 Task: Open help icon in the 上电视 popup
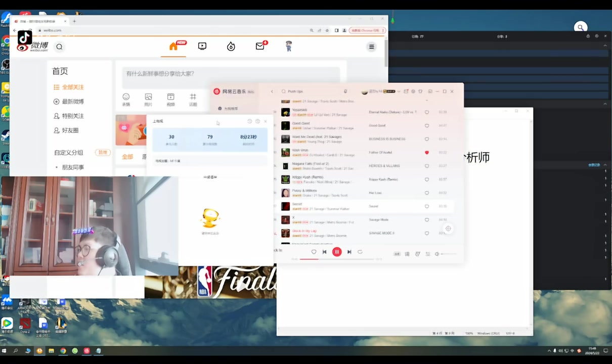point(257,121)
